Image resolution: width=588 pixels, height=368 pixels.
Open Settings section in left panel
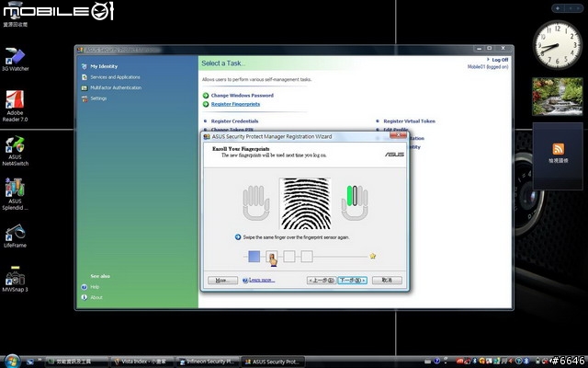point(98,98)
